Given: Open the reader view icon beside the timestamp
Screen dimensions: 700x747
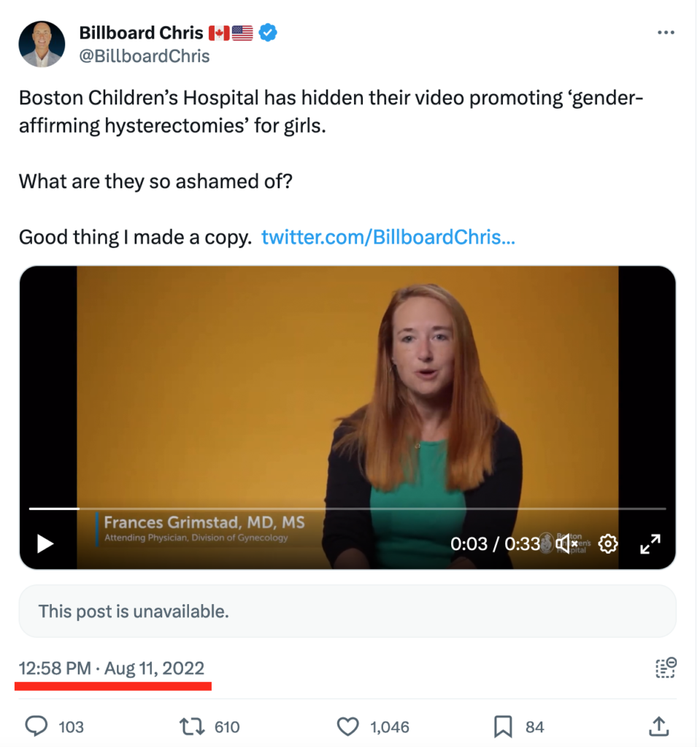Looking at the screenshot, I should click(666, 668).
